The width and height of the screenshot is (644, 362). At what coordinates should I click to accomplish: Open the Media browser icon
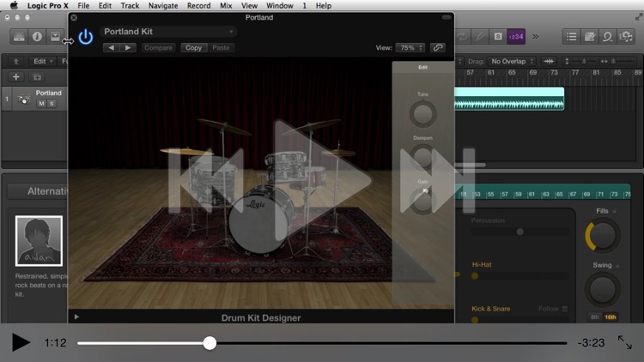[x=625, y=37]
